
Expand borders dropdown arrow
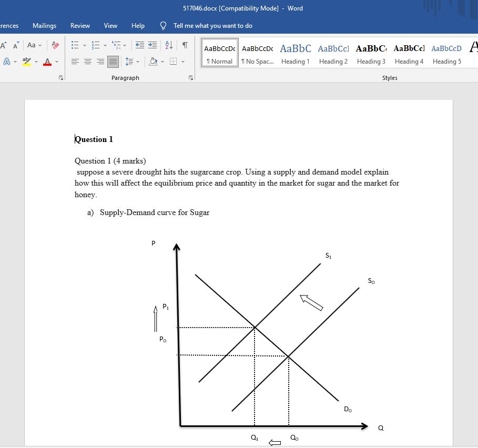click(x=183, y=62)
